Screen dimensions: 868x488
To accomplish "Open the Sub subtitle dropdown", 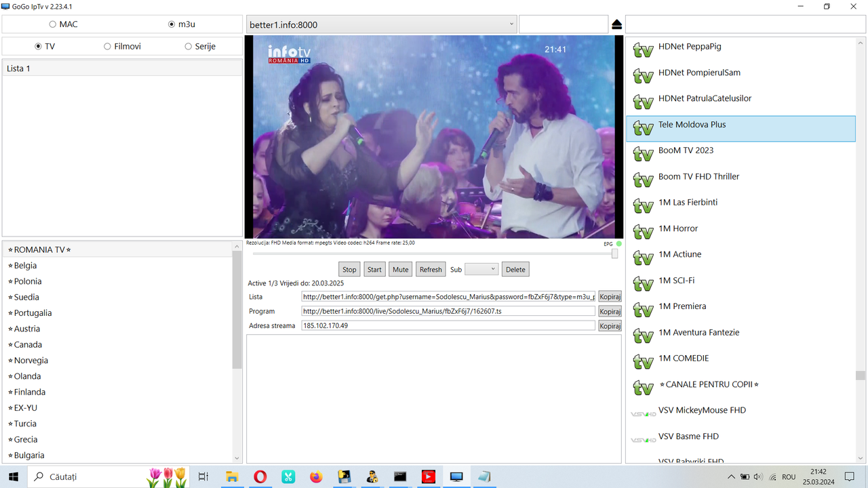I will coord(481,269).
